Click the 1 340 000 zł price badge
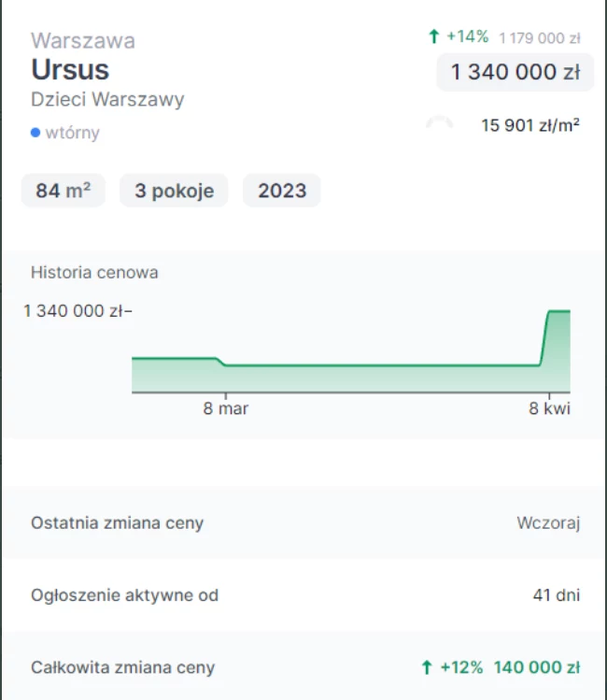The width and height of the screenshot is (607, 700). point(515,72)
